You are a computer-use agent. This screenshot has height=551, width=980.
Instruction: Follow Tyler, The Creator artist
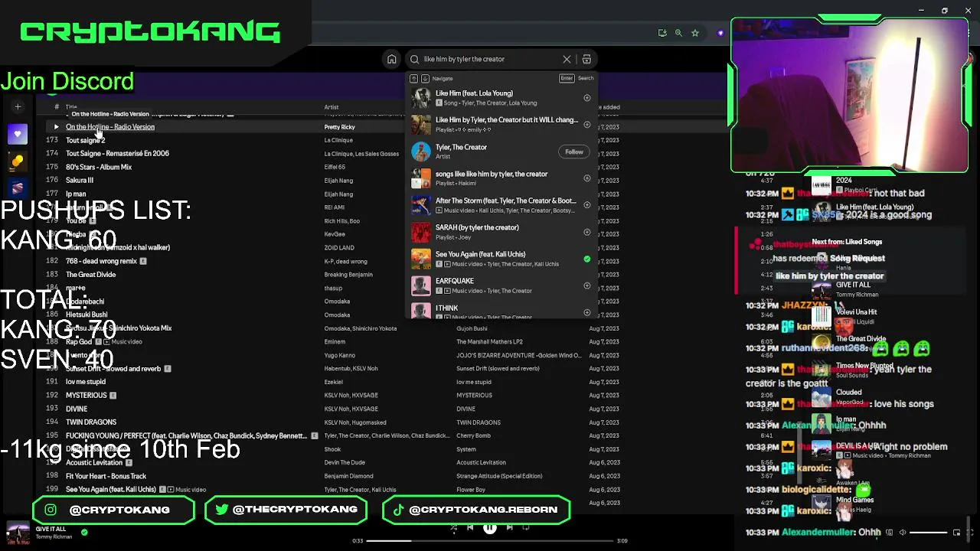tap(574, 152)
